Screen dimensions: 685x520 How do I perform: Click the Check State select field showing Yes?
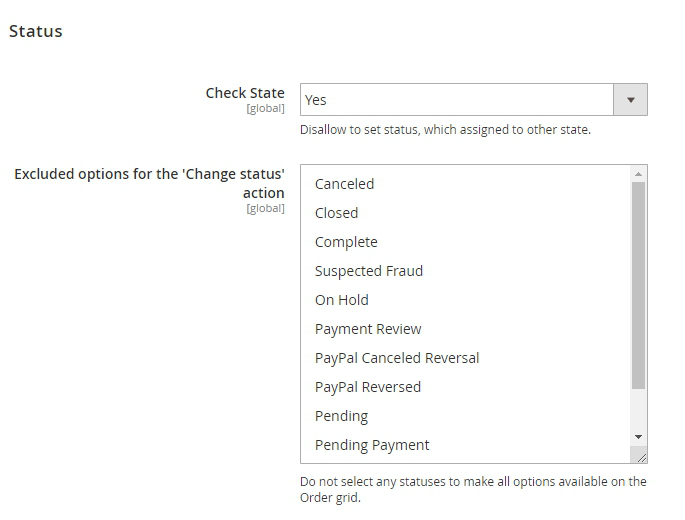tap(456, 100)
